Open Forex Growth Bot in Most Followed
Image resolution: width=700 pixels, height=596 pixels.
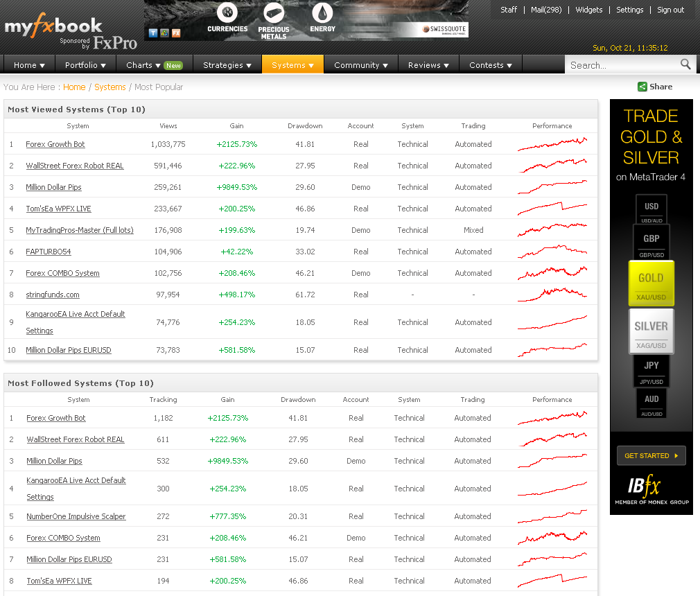point(56,418)
